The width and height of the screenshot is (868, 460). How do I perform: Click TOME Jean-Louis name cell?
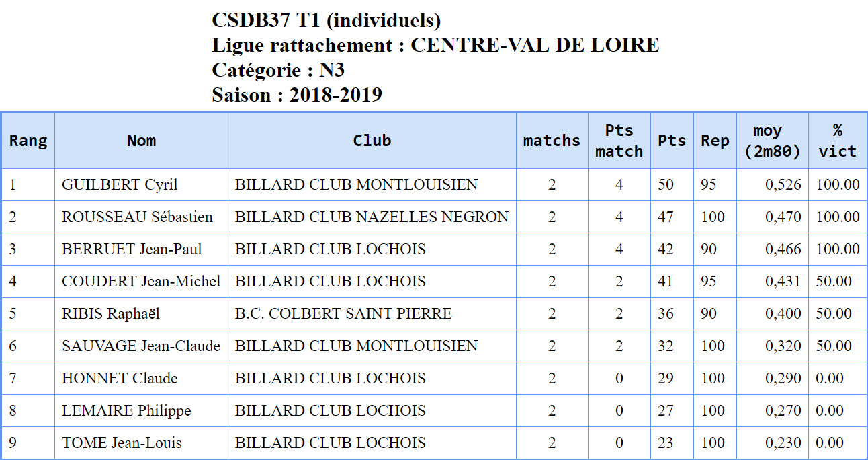141,443
